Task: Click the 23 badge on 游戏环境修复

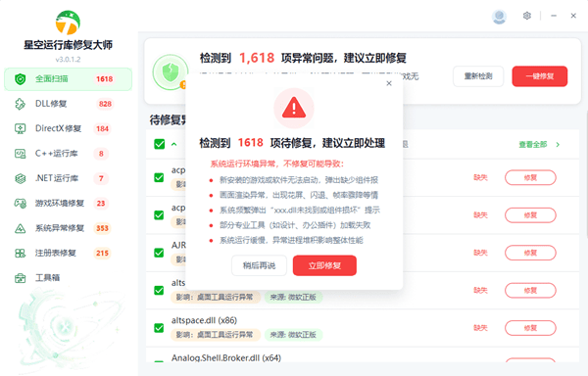Action: 101,204
